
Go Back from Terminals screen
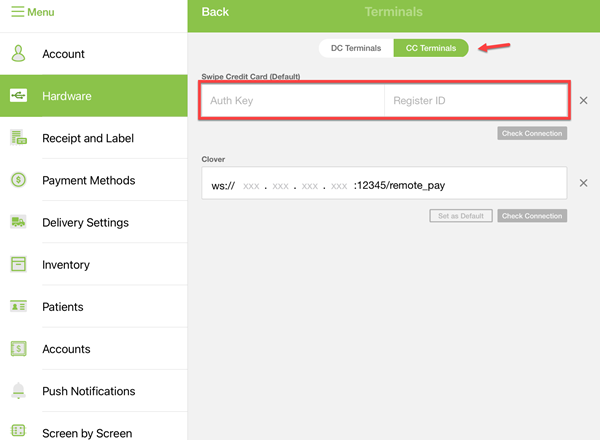pos(215,12)
